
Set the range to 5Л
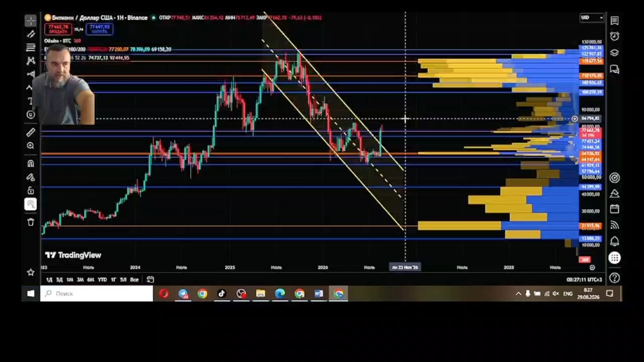click(123, 280)
